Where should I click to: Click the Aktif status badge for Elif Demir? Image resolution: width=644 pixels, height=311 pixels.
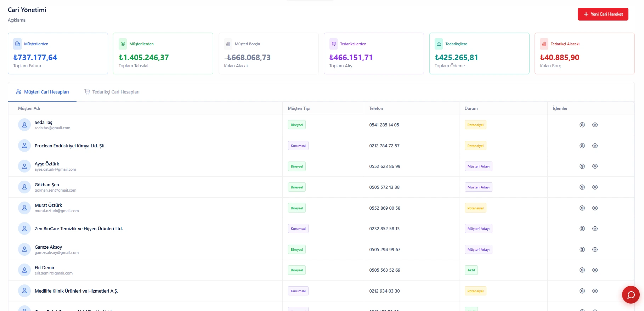[x=471, y=270]
